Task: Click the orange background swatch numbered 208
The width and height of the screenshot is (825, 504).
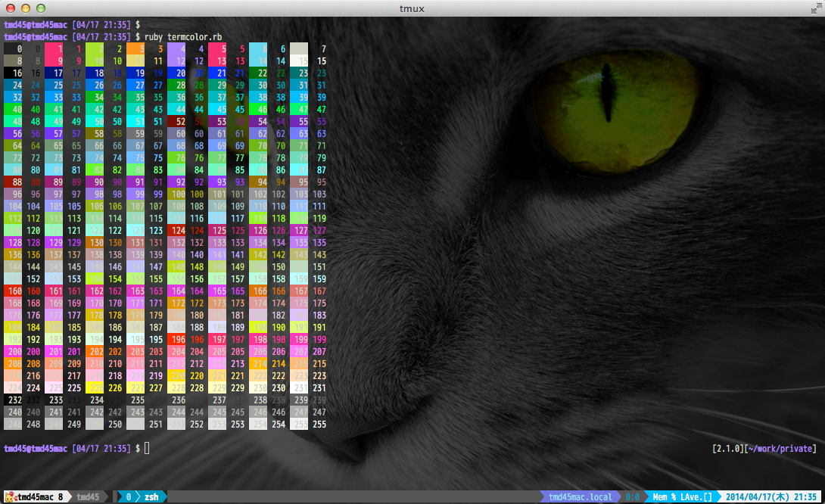Action: click(13, 363)
